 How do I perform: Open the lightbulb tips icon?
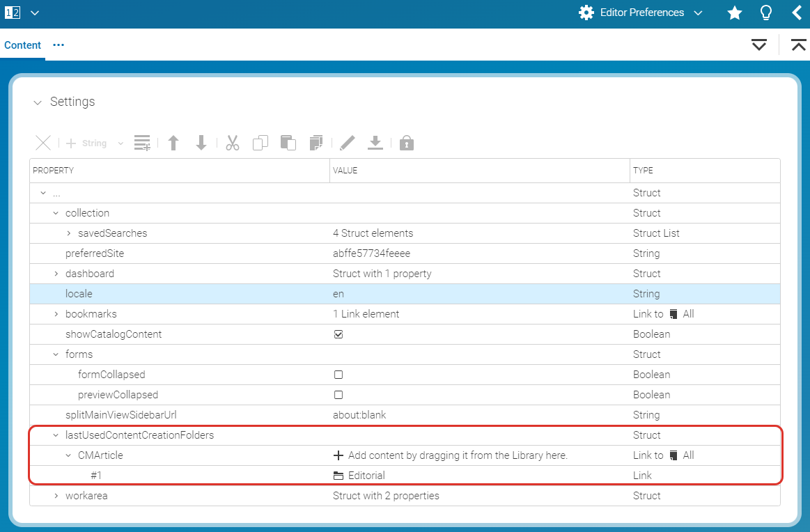[765, 13]
